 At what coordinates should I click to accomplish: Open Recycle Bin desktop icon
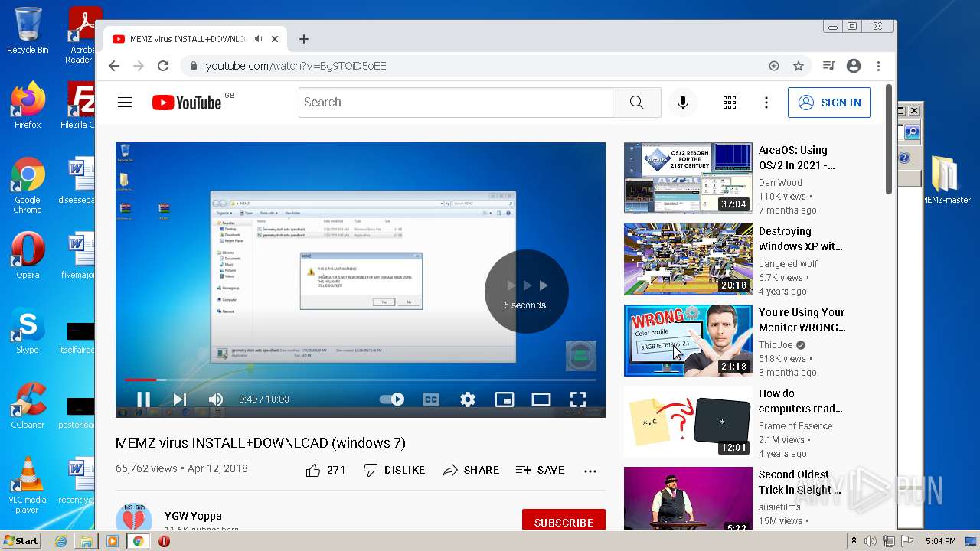tap(28, 31)
